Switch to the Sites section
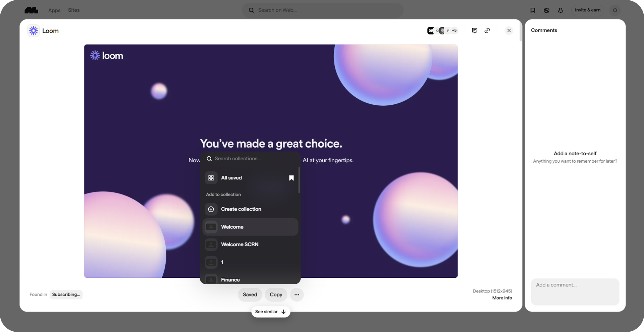The width and height of the screenshot is (644, 332). (x=74, y=10)
